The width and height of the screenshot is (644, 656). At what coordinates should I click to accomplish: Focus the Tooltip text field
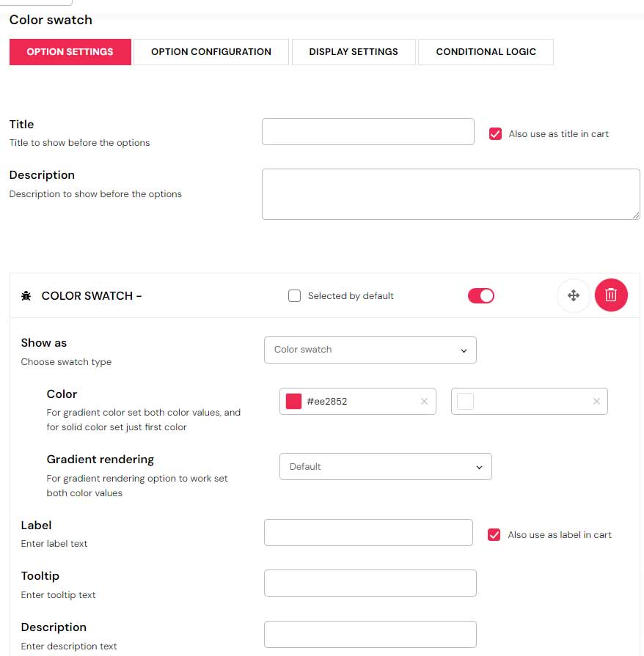tap(370, 583)
